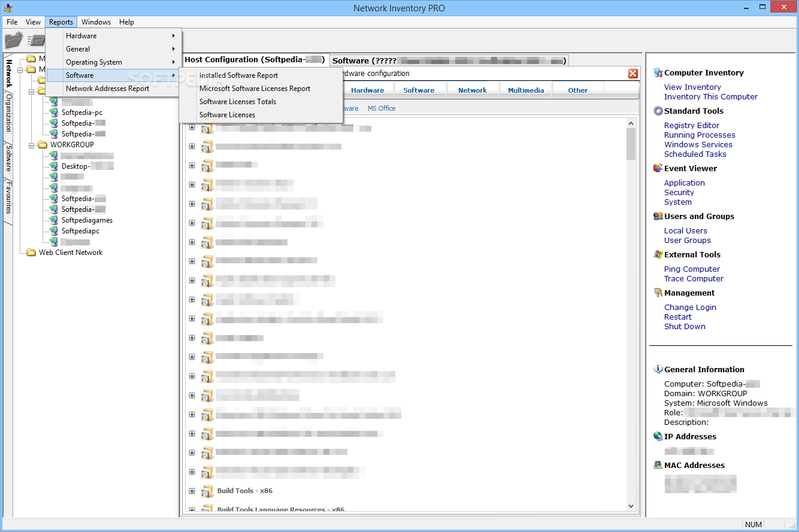Close the configuration panel with the red X
Viewport: 799px width, 532px height.
point(632,74)
